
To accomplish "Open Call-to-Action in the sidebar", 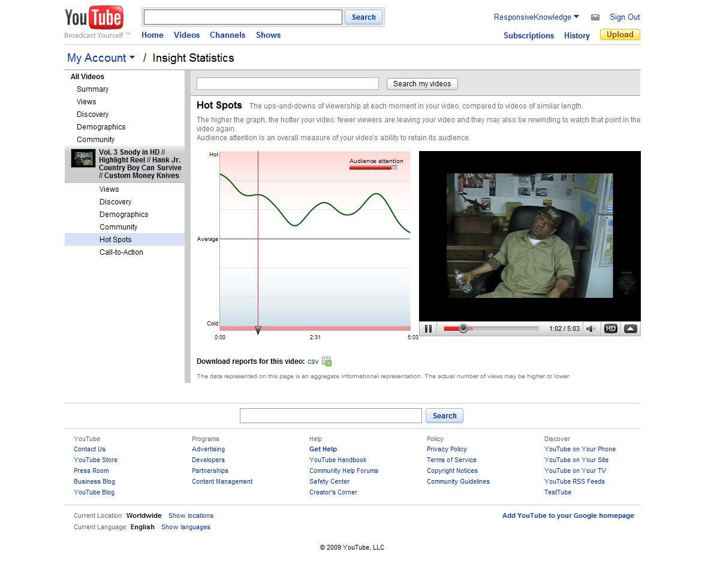I will (121, 252).
